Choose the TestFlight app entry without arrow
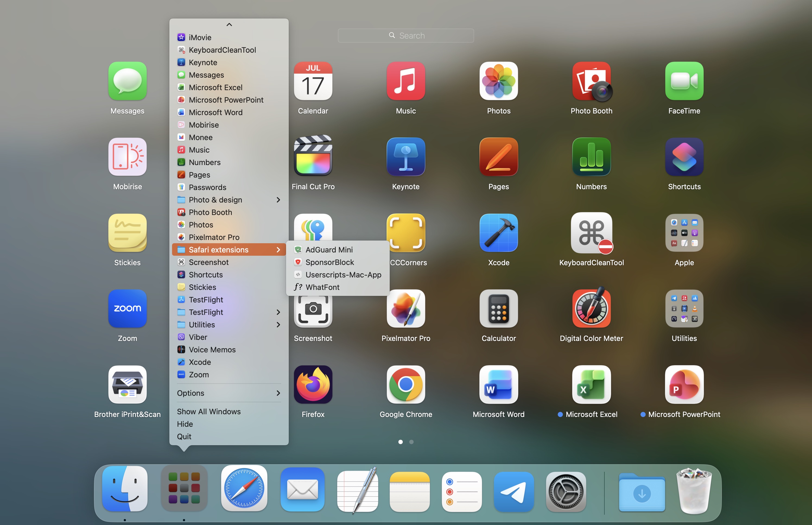 pyautogui.click(x=229, y=300)
